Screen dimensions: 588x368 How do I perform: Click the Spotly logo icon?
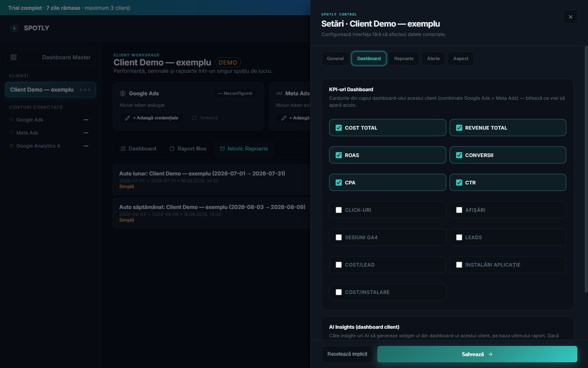tap(14, 28)
